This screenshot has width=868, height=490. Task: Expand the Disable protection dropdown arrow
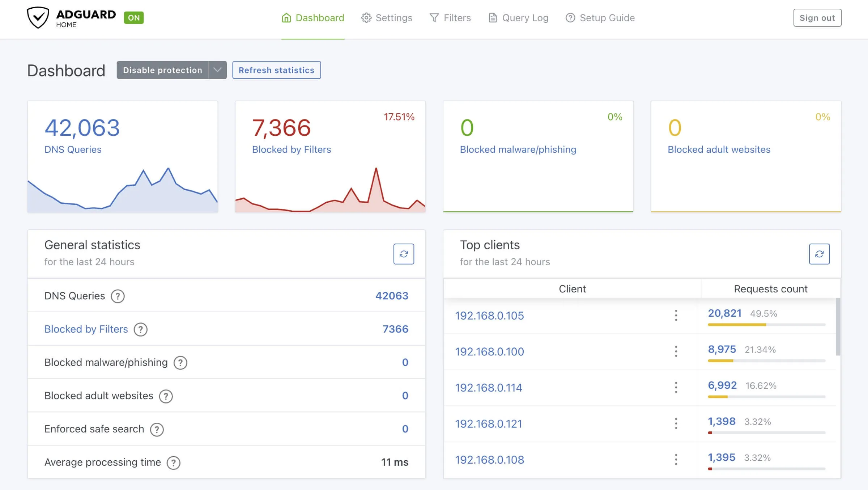(x=218, y=70)
